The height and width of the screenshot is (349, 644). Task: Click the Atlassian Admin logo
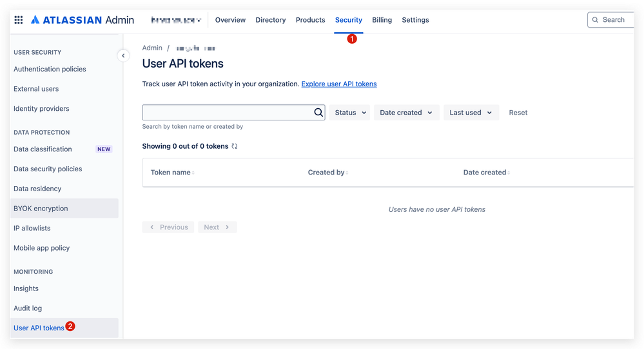pos(83,20)
